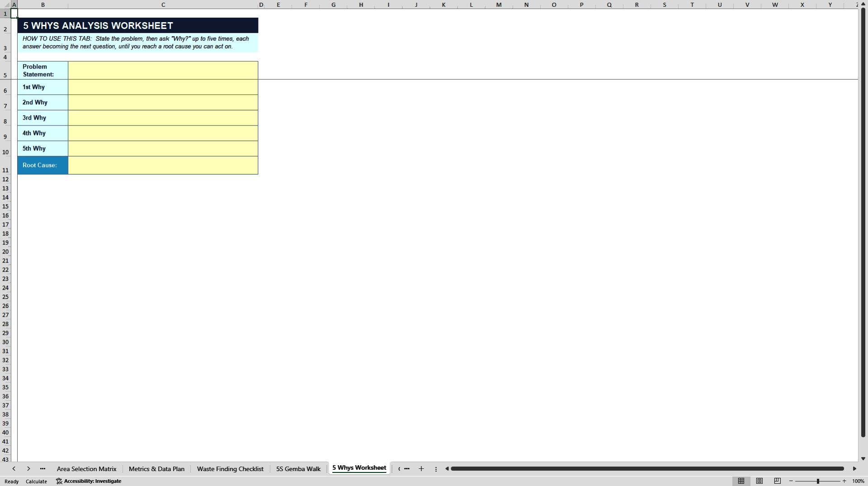Open hidden sheets ellipsis after 5 Whys Worksheet tab
This screenshot has height=486, width=868.
(407, 469)
